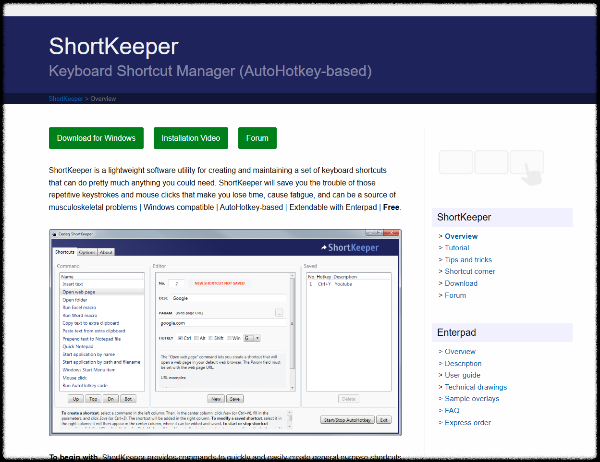Click the Up button below the command list
600x462 pixels.
(76, 399)
